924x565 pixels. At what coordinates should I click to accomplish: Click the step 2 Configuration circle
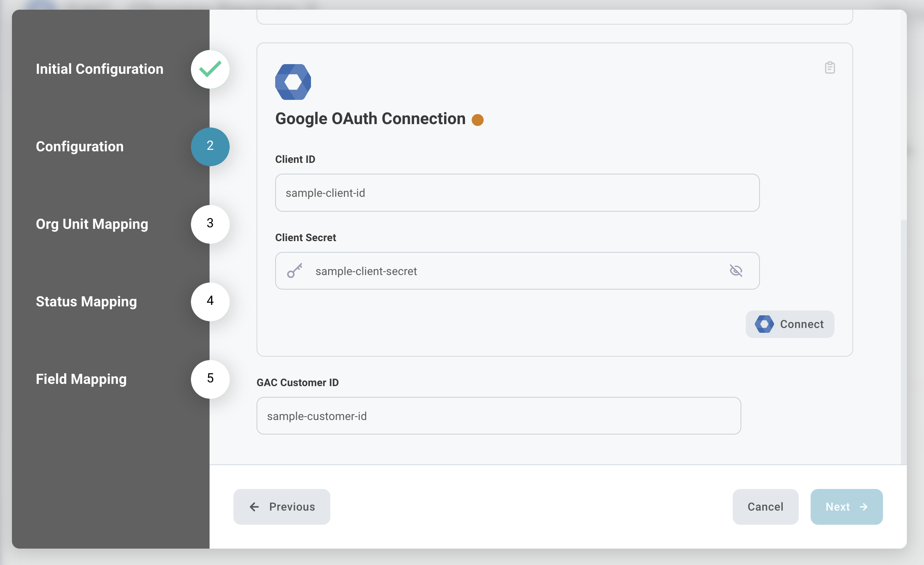click(x=210, y=146)
